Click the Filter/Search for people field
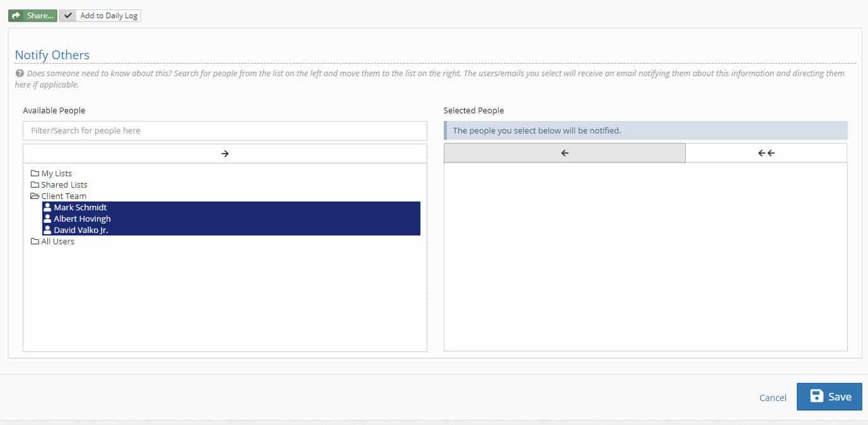868x425 pixels. 224,130
